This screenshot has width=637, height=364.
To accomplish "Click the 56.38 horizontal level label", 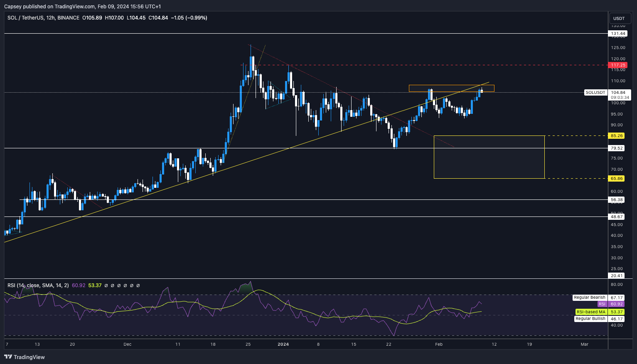I will tap(617, 200).
